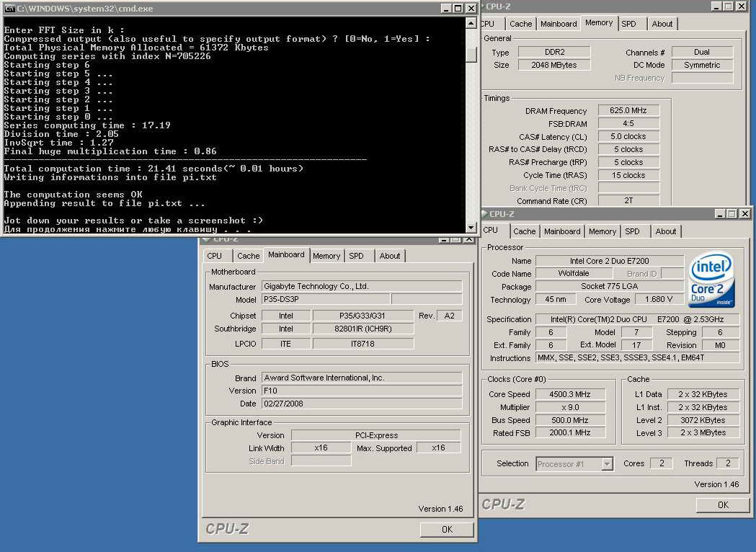
Task: Click the CPU-Z icon in the processor window title
Action: (484, 213)
